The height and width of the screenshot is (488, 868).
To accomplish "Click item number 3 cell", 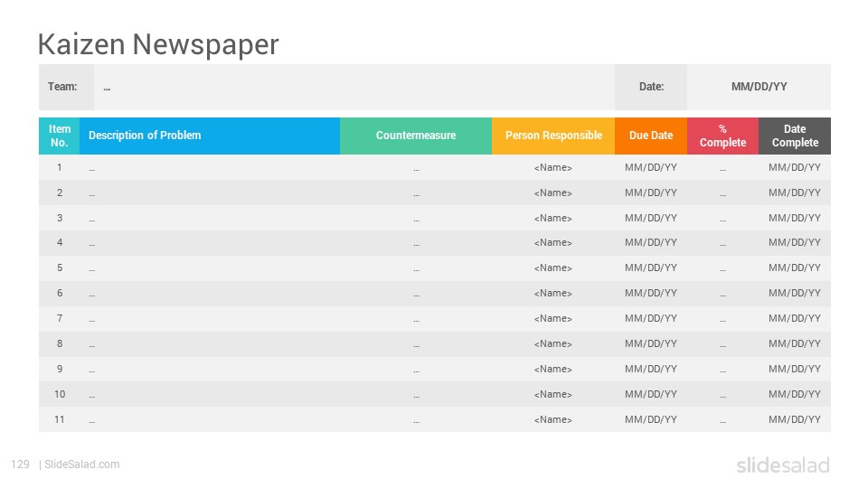I will [60, 218].
